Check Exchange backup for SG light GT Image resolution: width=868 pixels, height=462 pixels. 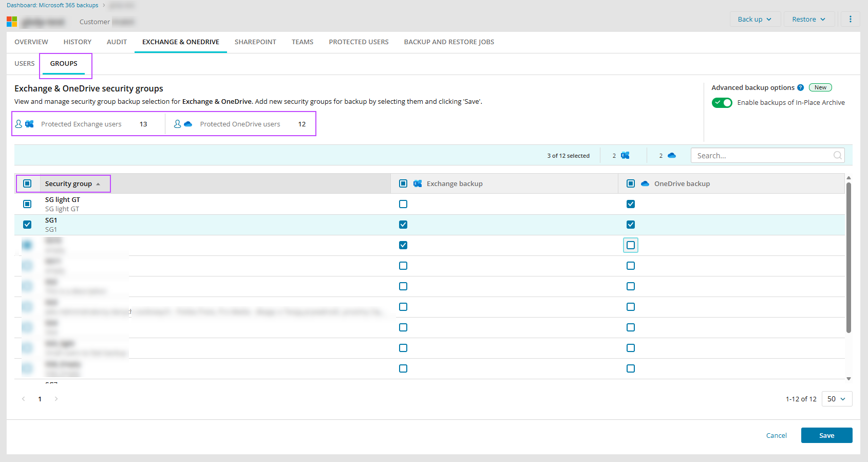tap(403, 204)
